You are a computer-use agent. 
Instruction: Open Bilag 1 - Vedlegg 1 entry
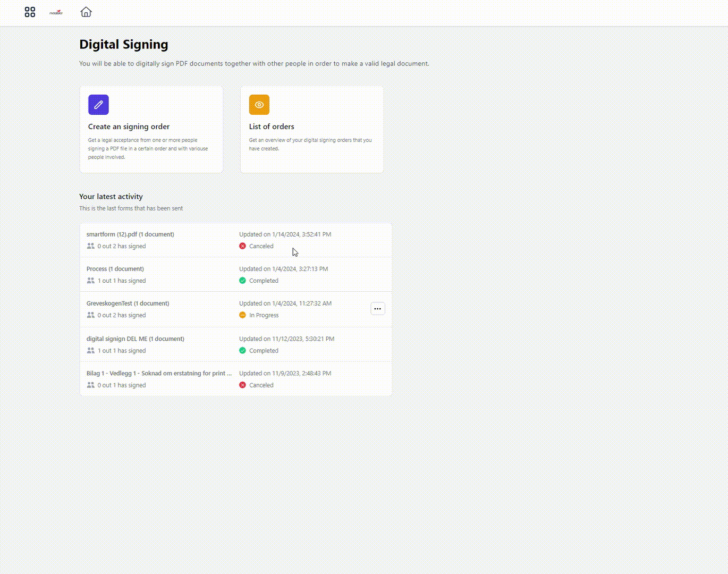159,374
